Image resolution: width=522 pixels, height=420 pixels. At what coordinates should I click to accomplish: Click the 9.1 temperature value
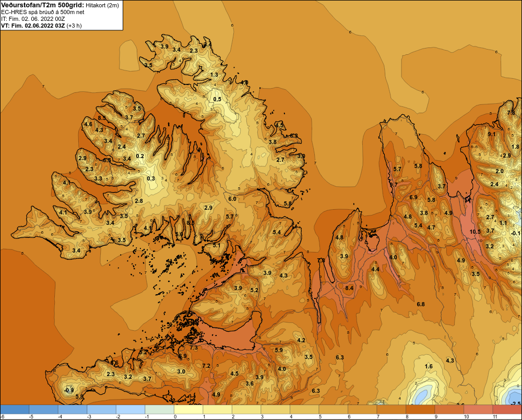click(x=491, y=134)
